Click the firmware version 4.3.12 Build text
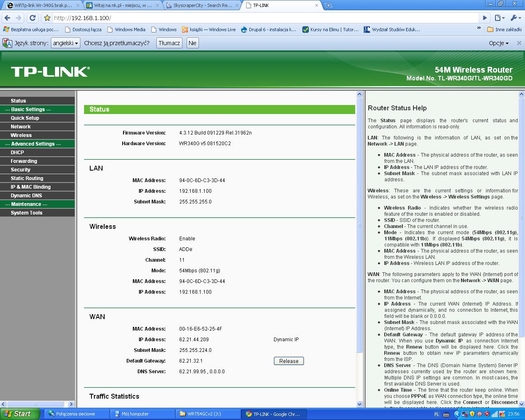The width and height of the screenshot is (525, 420). (215, 133)
